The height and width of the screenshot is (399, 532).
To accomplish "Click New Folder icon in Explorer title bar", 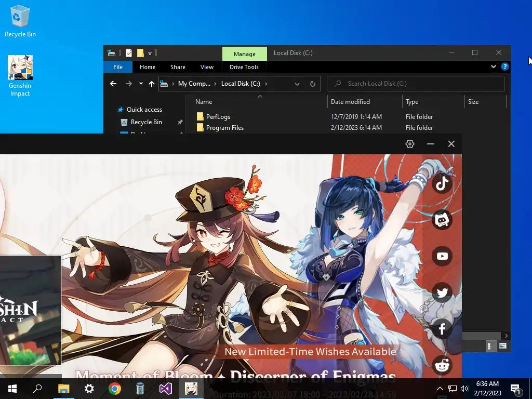I will 140,53.
